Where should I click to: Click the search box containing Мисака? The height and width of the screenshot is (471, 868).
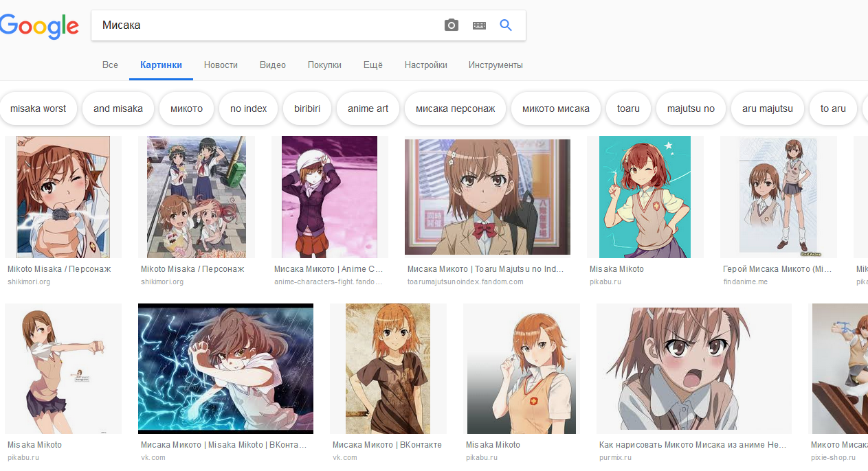pos(268,25)
